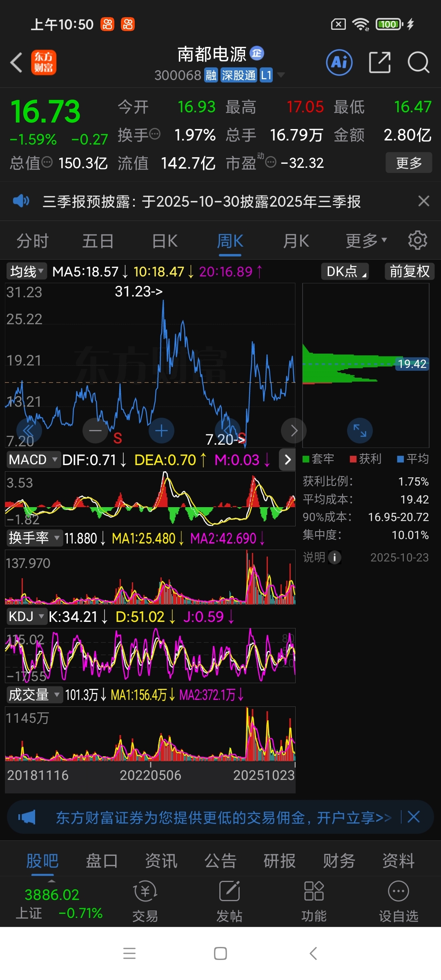Tap the info icon beside 总值
Viewport: 441px width, 980px height.
47,163
